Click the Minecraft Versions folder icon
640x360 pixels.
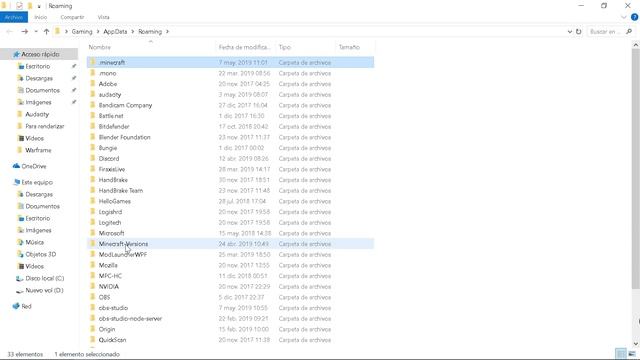[x=93, y=244]
